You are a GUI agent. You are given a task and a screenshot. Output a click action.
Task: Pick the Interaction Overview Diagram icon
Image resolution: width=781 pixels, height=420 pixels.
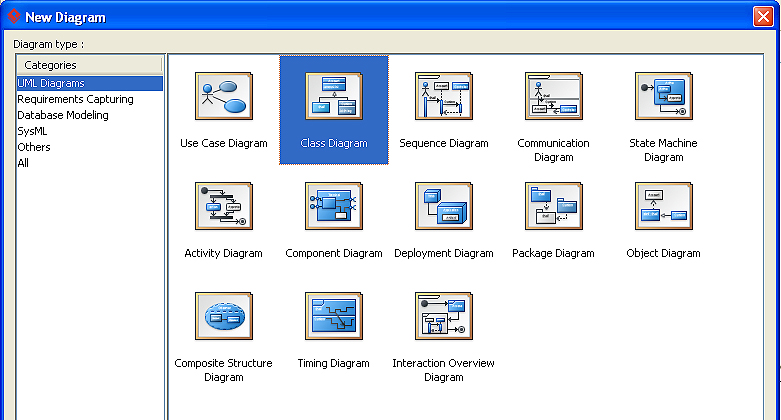(x=444, y=317)
